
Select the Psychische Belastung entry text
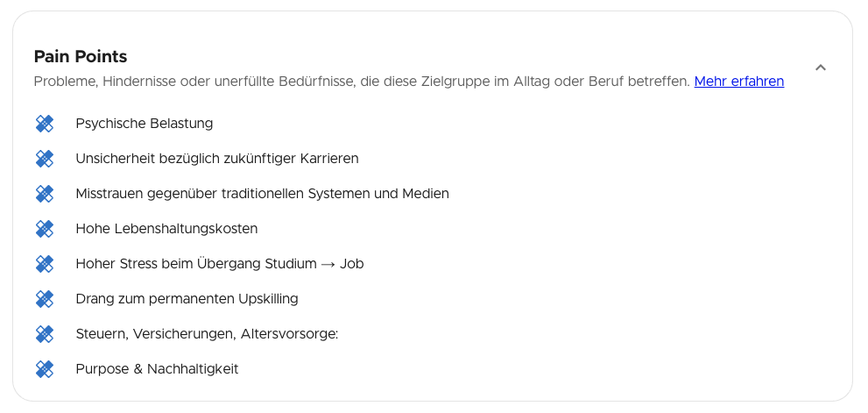pos(144,123)
